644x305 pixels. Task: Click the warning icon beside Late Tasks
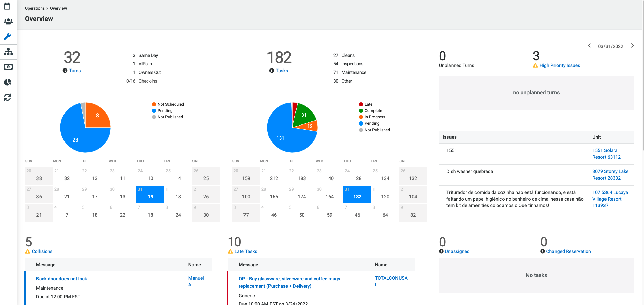click(x=230, y=251)
